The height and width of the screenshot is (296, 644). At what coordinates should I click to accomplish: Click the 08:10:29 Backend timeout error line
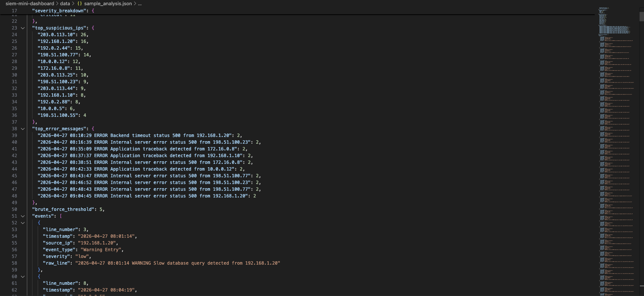click(x=140, y=135)
